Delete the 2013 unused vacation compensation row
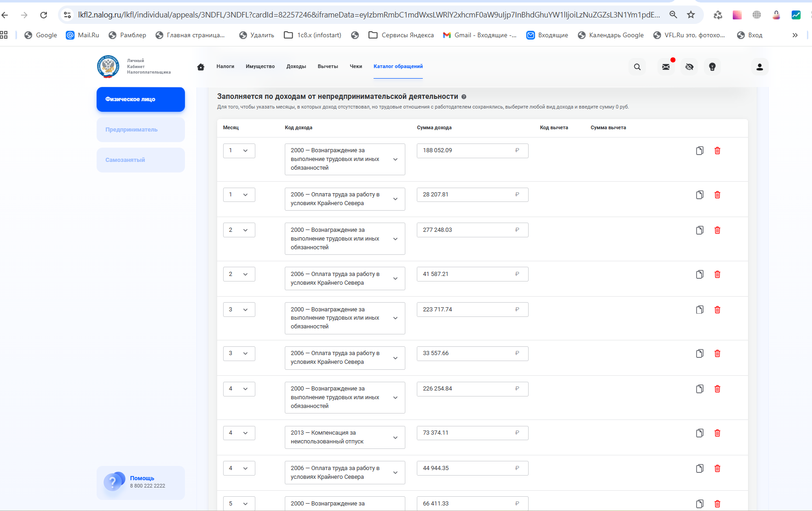Viewport: 812px width, 511px height. click(x=717, y=433)
